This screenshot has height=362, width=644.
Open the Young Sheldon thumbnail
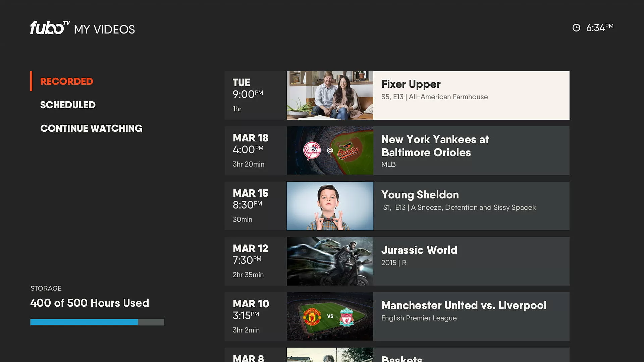[330, 206]
